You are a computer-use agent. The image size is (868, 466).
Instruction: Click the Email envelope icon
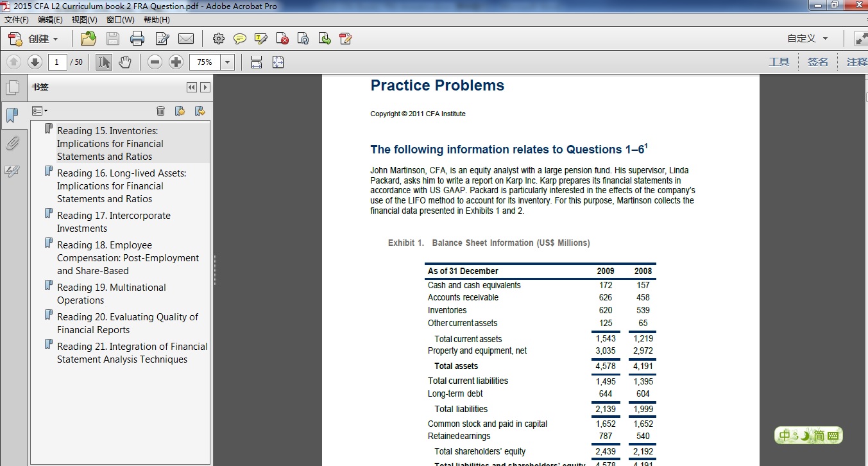(186, 39)
